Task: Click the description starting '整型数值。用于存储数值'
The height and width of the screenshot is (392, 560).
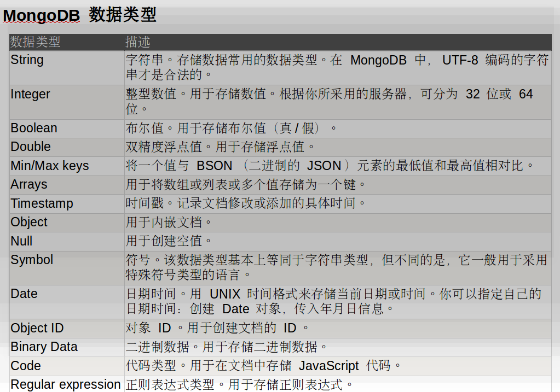Action: [338, 102]
